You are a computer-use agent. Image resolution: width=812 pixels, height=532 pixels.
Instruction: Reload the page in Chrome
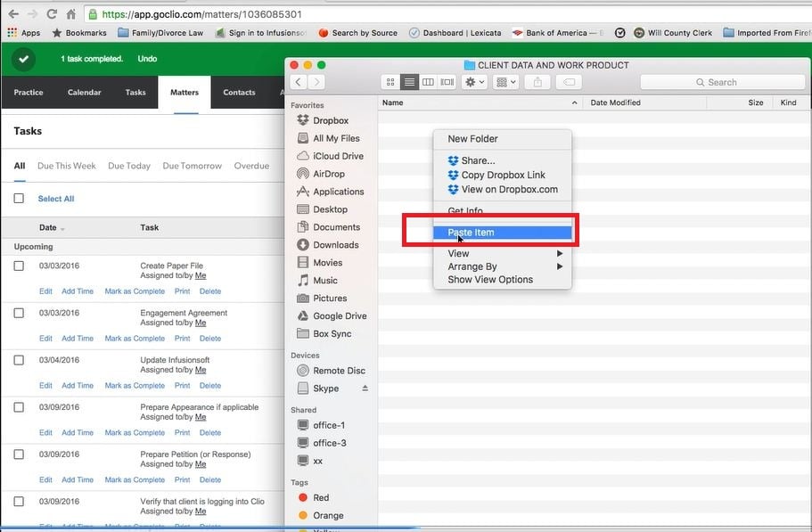tap(52, 14)
